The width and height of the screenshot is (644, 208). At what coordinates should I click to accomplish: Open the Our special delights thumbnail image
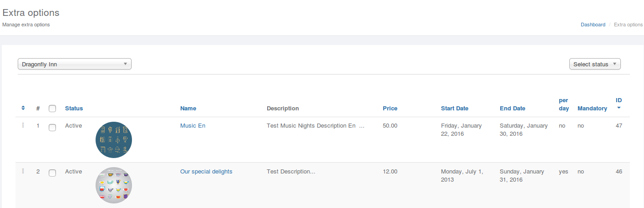pos(114,185)
